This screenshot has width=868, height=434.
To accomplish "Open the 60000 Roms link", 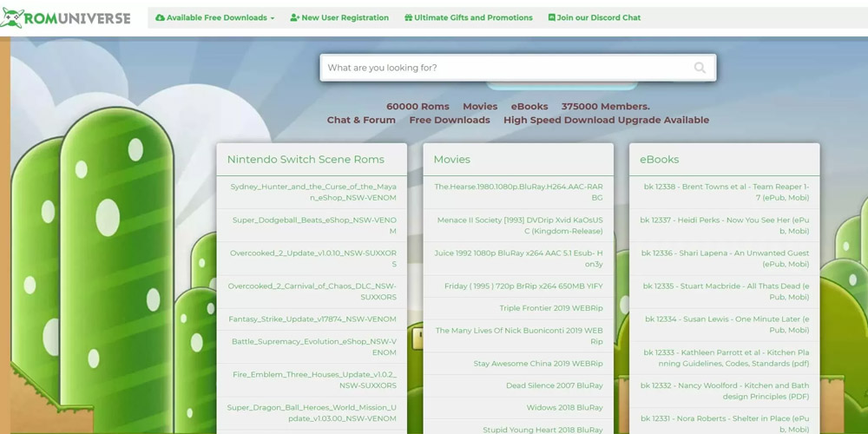I will coord(418,106).
